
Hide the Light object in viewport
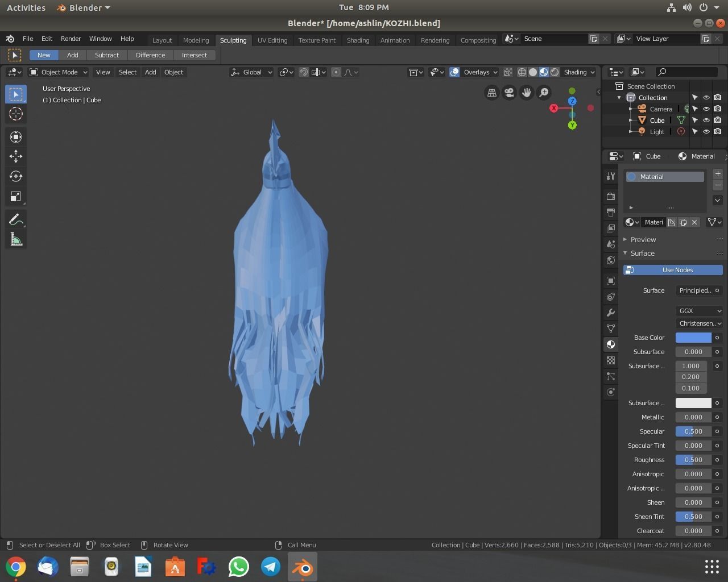click(x=706, y=131)
